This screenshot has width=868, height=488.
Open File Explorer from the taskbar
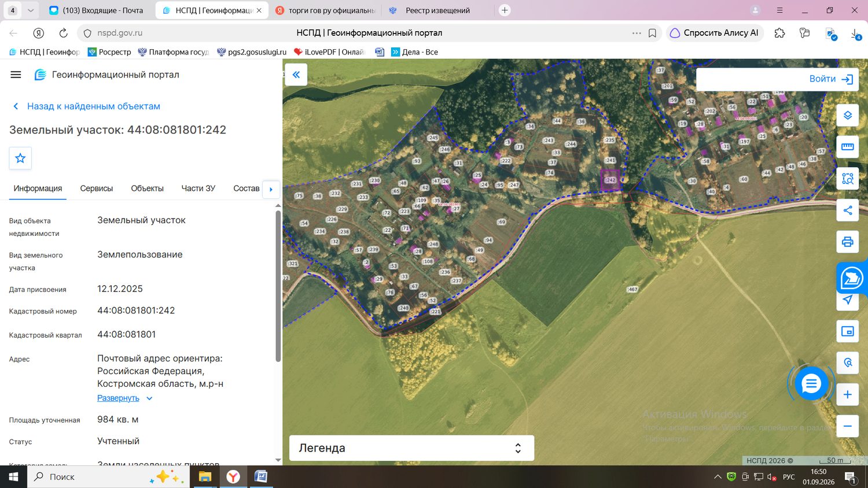click(205, 477)
